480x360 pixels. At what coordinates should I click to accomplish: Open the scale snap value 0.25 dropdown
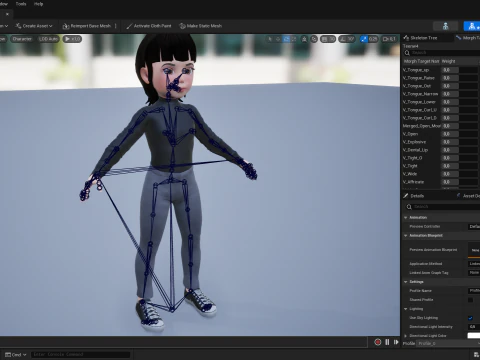(x=373, y=39)
